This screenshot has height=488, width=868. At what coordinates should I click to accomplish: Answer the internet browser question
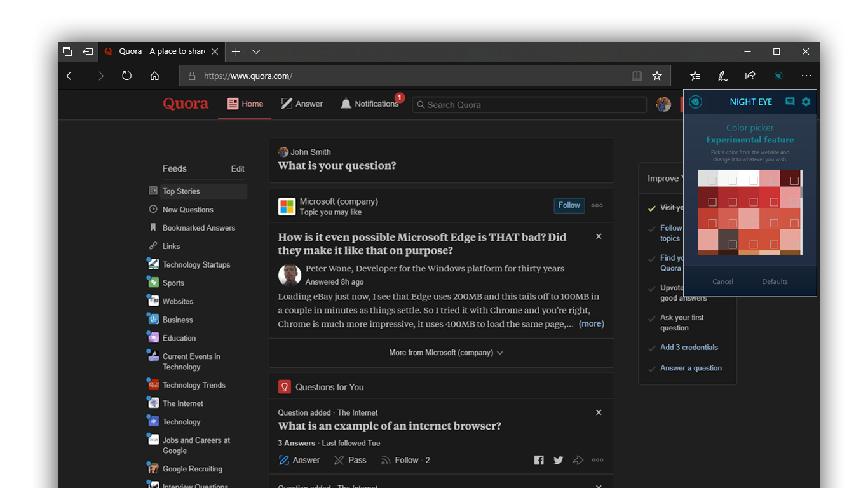pyautogui.click(x=299, y=460)
